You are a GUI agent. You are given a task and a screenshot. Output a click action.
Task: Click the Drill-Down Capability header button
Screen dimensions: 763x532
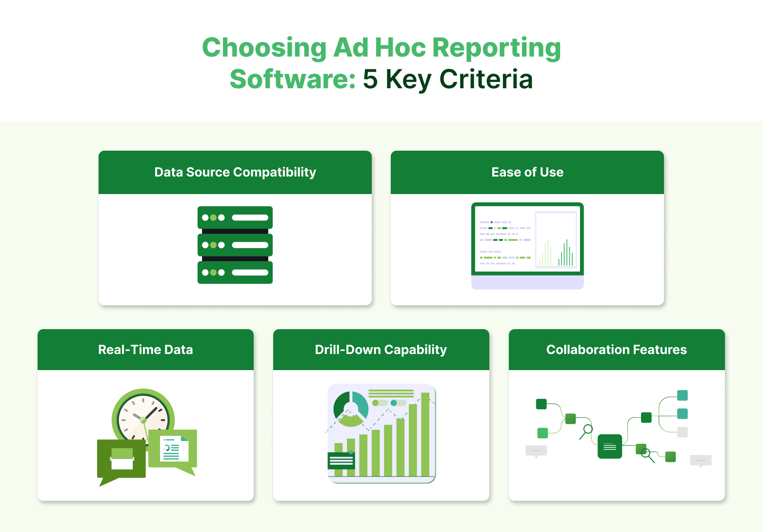[x=381, y=350]
